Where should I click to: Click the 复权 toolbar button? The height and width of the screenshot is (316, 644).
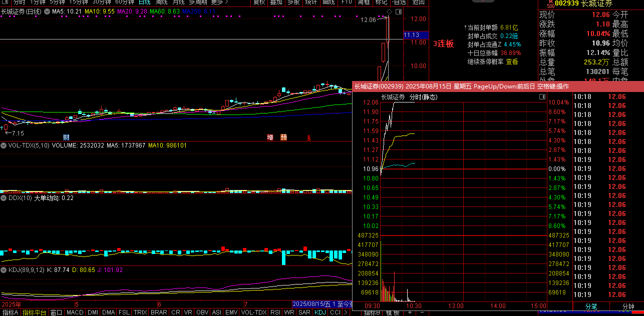pyautogui.click(x=259, y=2)
